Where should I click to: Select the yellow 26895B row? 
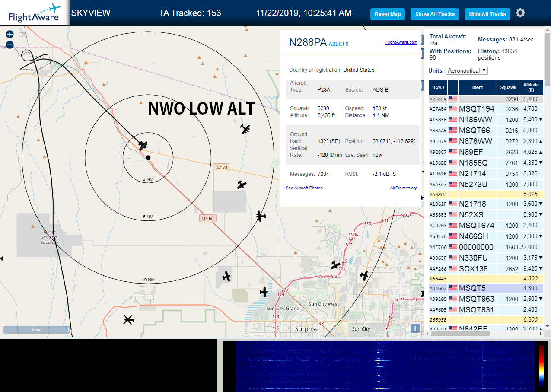[486, 320]
